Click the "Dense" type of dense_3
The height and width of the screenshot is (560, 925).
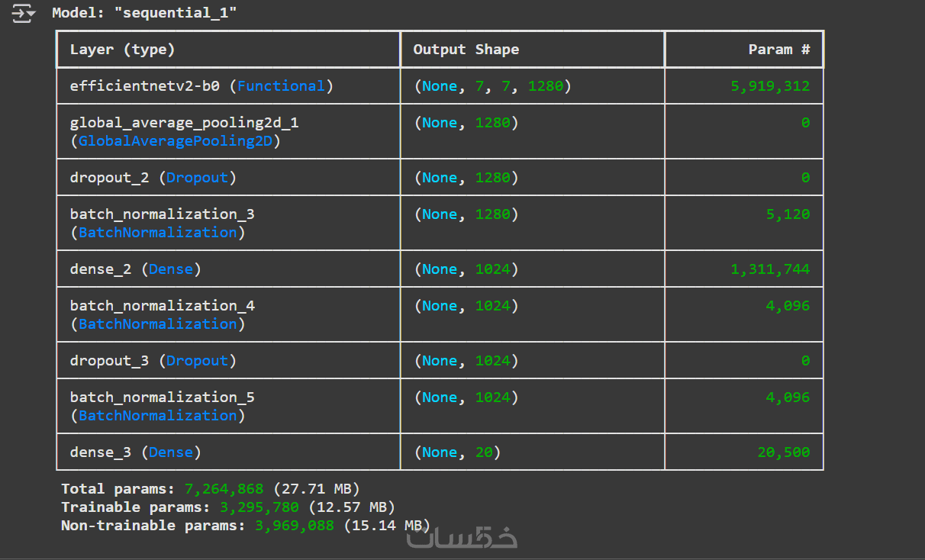tap(171, 452)
